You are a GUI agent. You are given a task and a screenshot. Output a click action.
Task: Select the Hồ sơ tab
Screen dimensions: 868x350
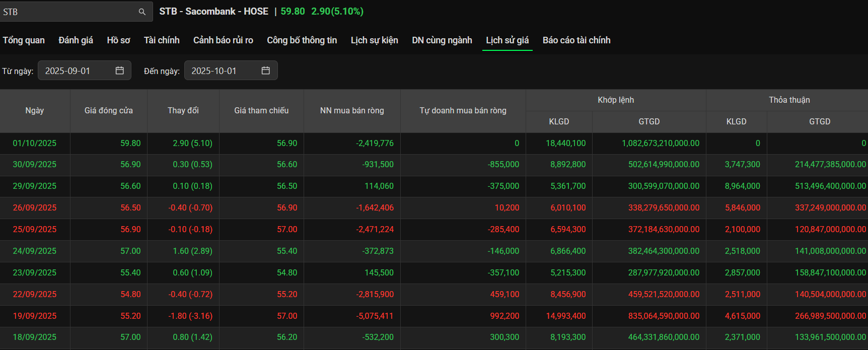point(118,40)
